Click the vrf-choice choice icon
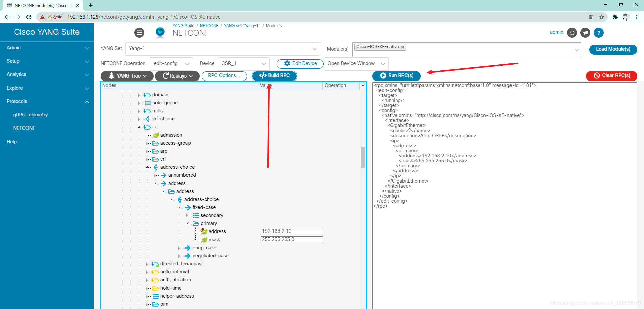Viewport: 644px width, 309px height. [x=148, y=119]
